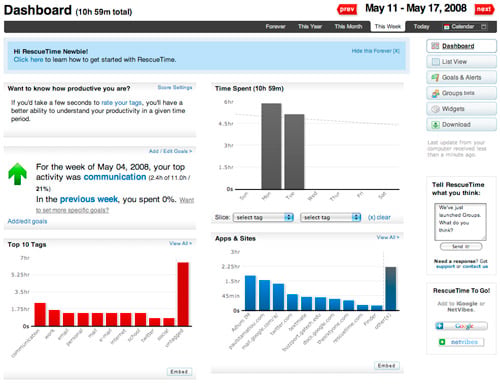
Task: Open the Calendar tab
Action: [462, 27]
